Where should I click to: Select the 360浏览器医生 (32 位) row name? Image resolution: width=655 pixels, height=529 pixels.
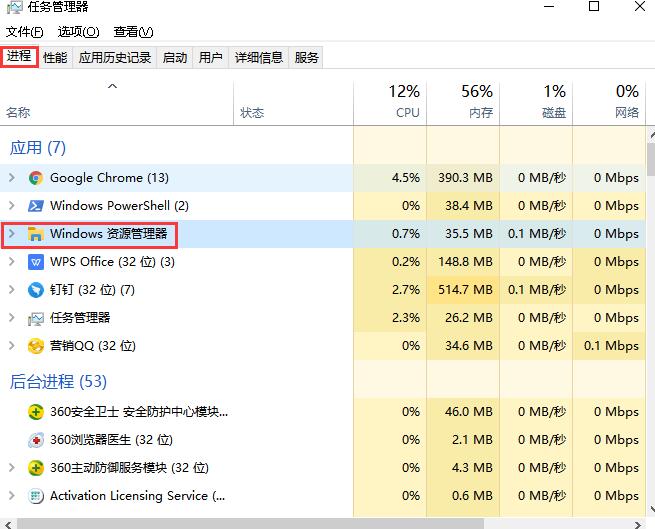111,440
